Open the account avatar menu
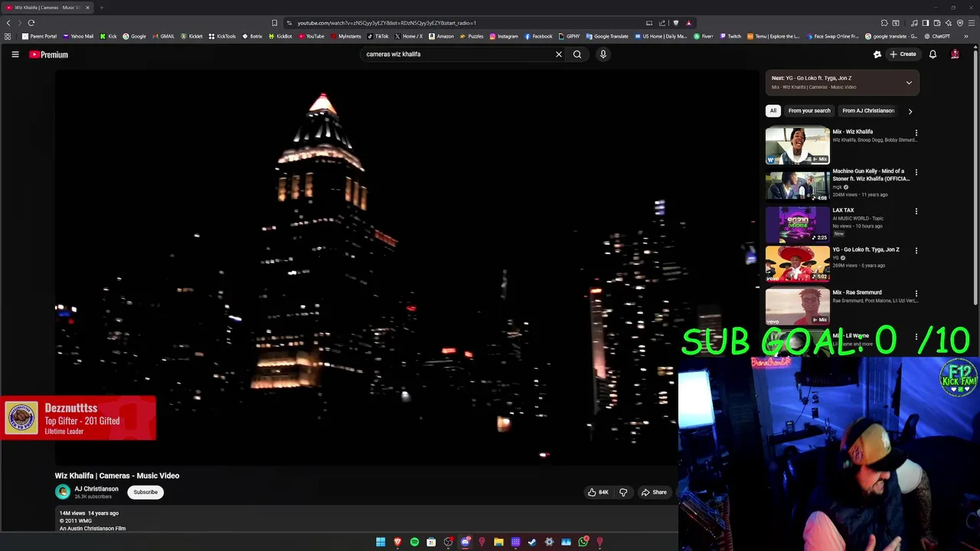980x551 pixels. pyautogui.click(x=955, y=54)
